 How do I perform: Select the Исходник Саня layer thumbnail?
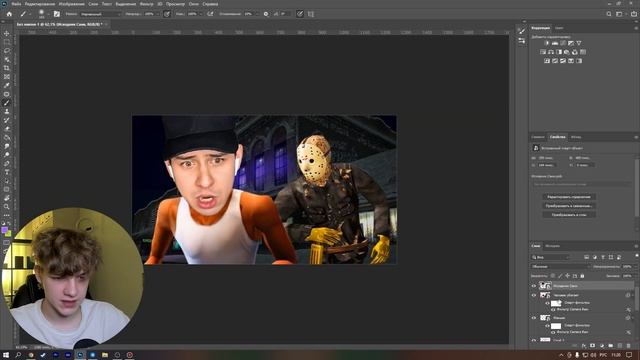click(x=545, y=286)
